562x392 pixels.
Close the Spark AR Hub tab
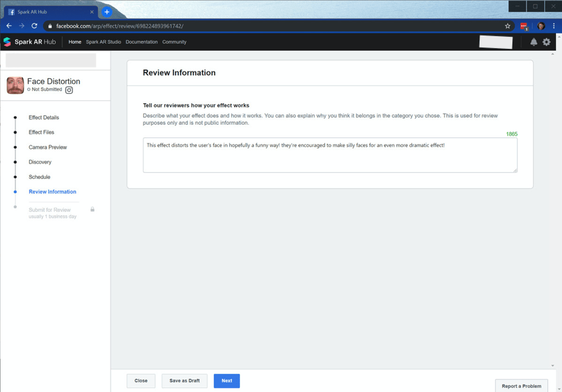92,12
